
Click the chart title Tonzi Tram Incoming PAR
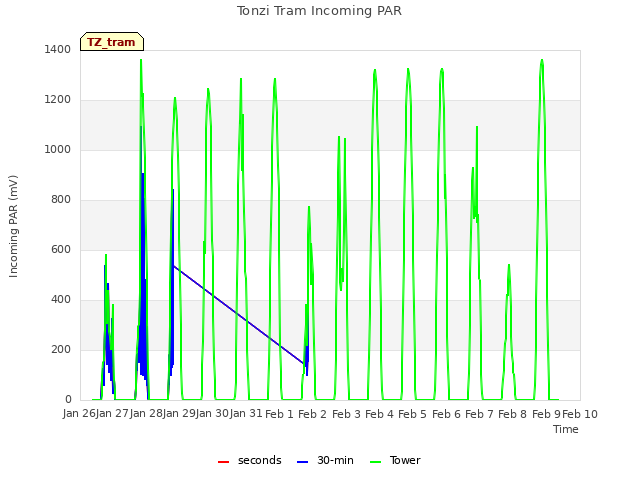pyautogui.click(x=319, y=11)
